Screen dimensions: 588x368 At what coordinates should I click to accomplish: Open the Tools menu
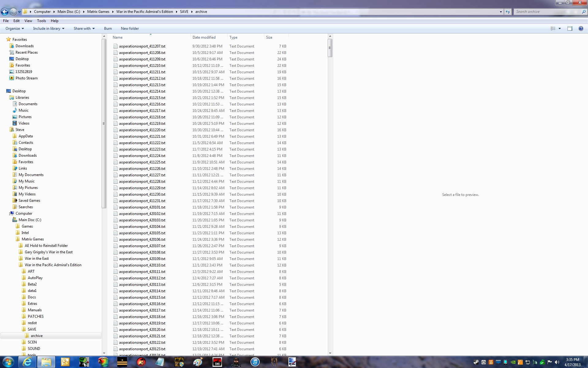click(x=41, y=21)
